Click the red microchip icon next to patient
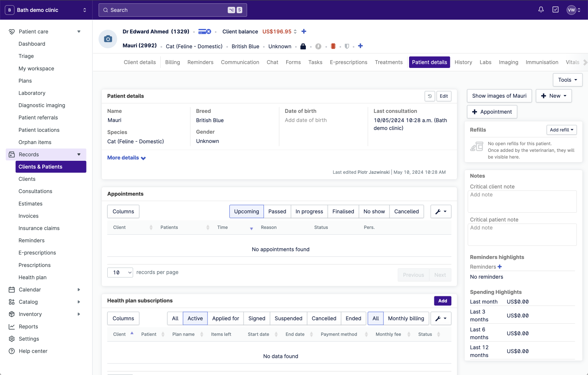The image size is (588, 375). 333,46
